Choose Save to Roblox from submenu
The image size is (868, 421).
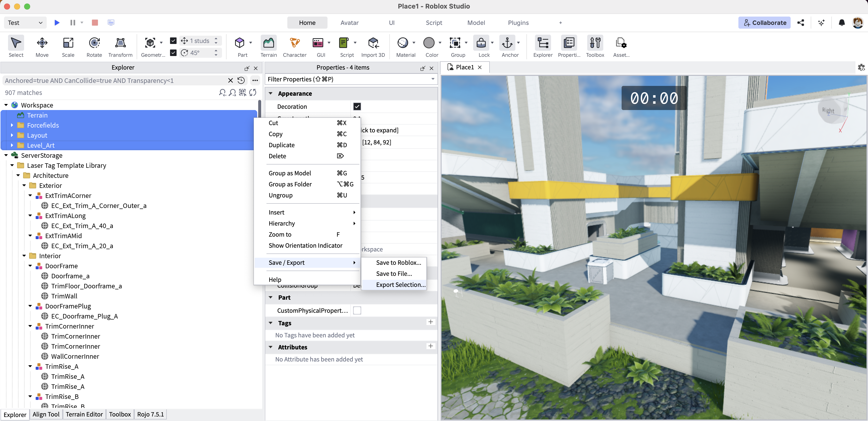tap(394, 262)
